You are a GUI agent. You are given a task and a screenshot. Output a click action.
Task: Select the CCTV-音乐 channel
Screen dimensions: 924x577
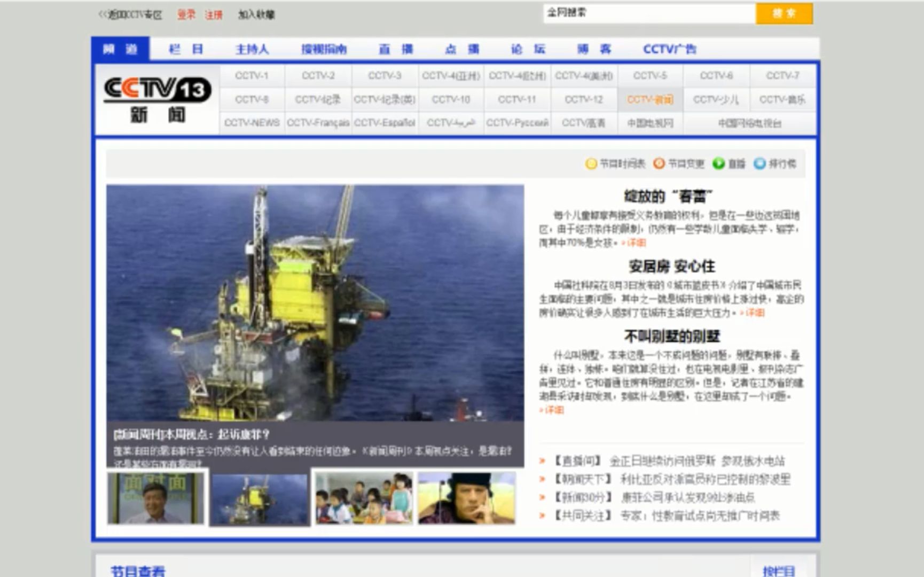pos(782,99)
